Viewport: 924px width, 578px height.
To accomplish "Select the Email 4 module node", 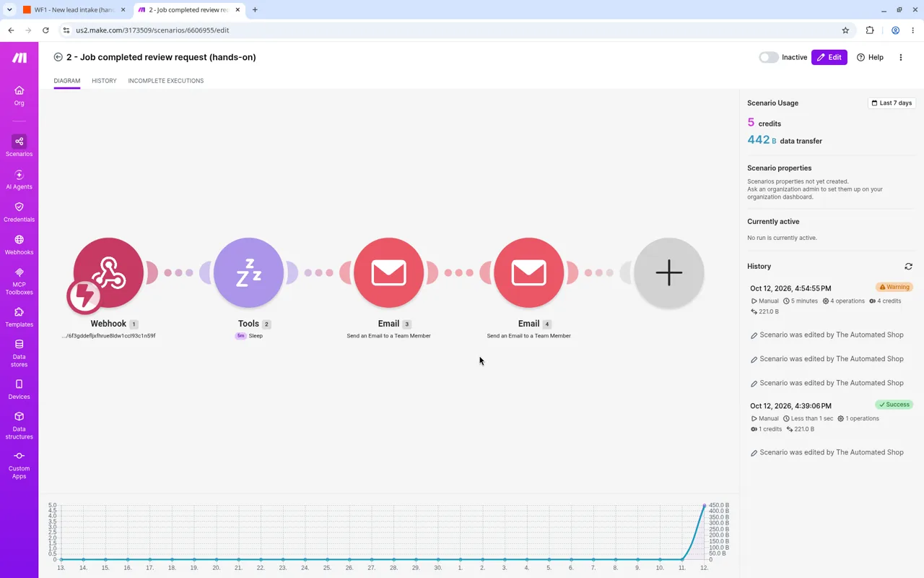I will (x=528, y=272).
